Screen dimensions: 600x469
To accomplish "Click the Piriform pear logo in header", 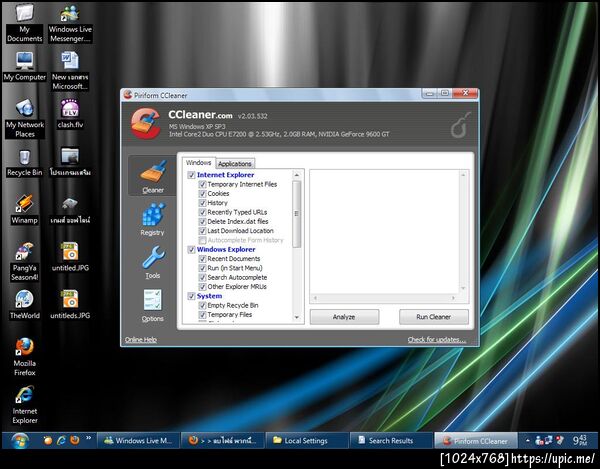I will (x=460, y=125).
